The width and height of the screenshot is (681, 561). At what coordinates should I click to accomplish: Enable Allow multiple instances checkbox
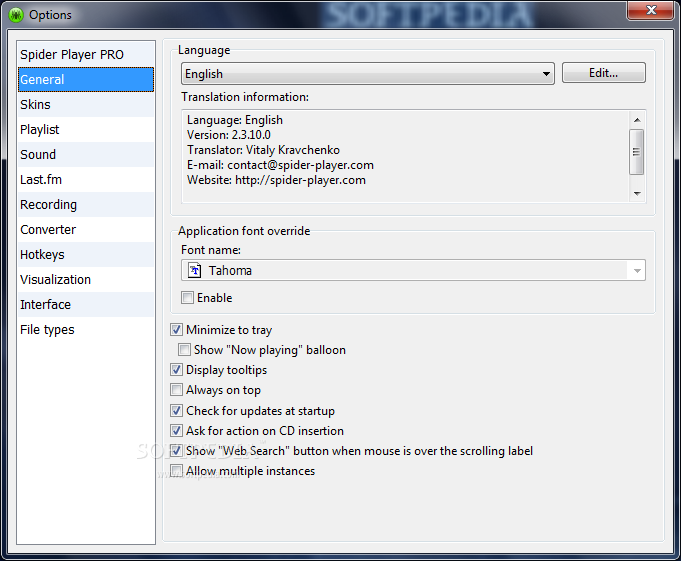pos(176,471)
